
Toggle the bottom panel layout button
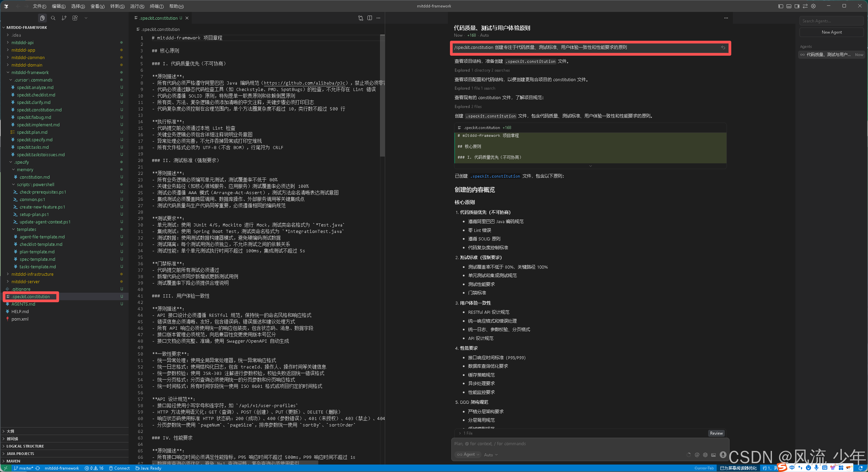[x=789, y=6]
